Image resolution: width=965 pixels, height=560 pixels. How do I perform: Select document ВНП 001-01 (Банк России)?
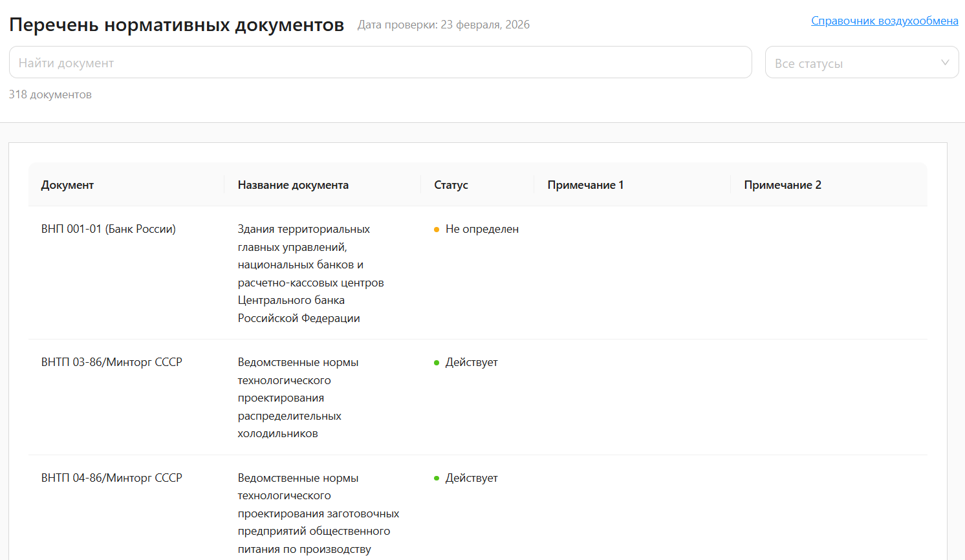point(109,228)
